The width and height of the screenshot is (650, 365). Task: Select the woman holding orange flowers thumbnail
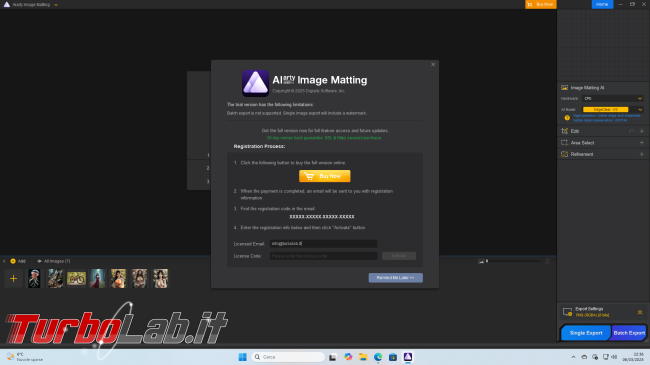pyautogui.click(x=119, y=278)
